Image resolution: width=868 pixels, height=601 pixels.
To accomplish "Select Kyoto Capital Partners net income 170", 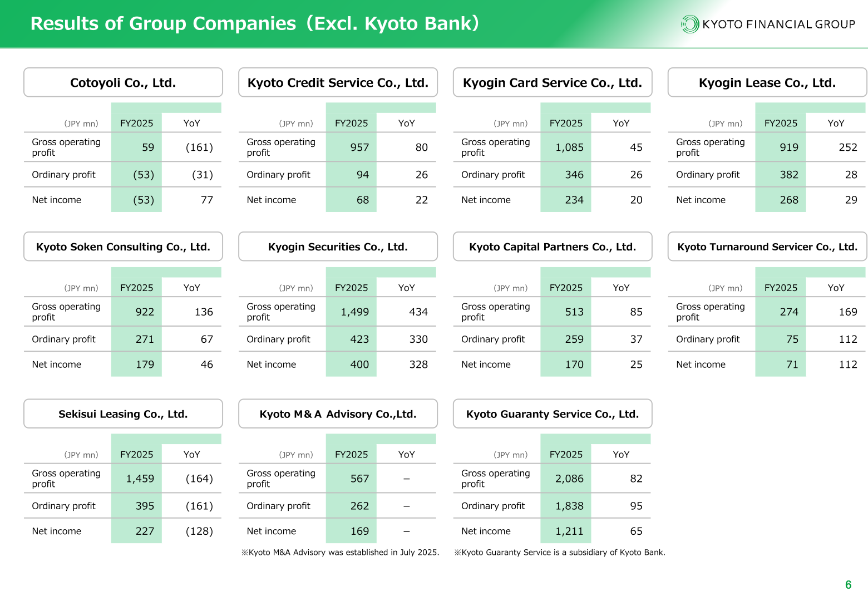I will click(574, 364).
